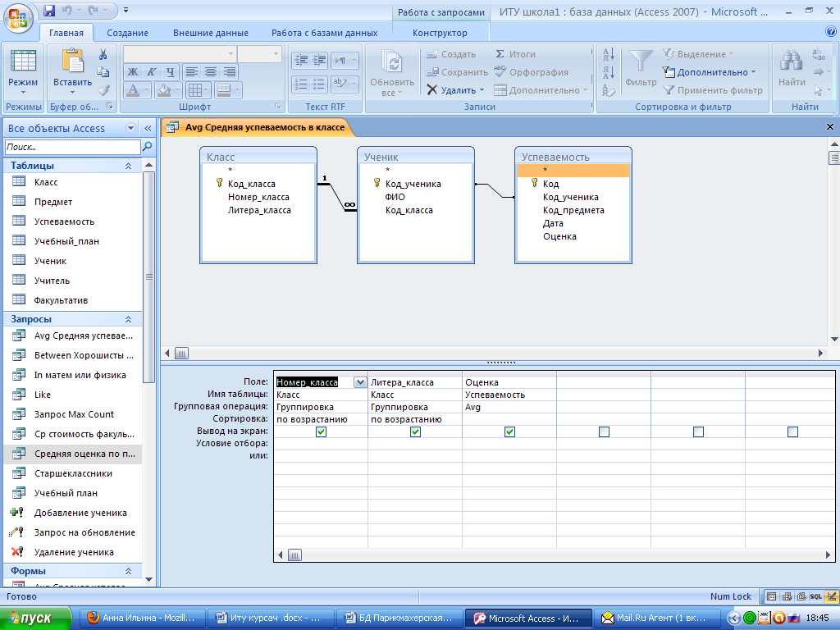The image size is (840, 630).
Task: Align text left in font group
Action: pos(192,72)
